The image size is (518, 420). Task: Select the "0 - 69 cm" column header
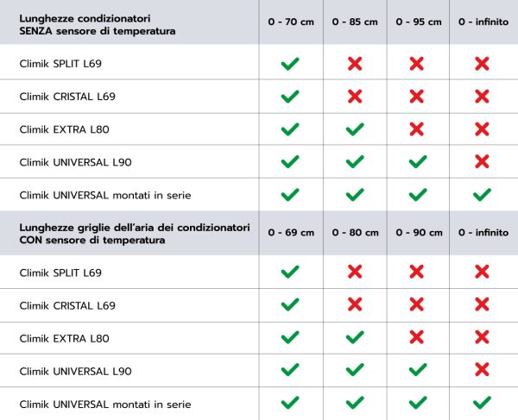coord(291,233)
